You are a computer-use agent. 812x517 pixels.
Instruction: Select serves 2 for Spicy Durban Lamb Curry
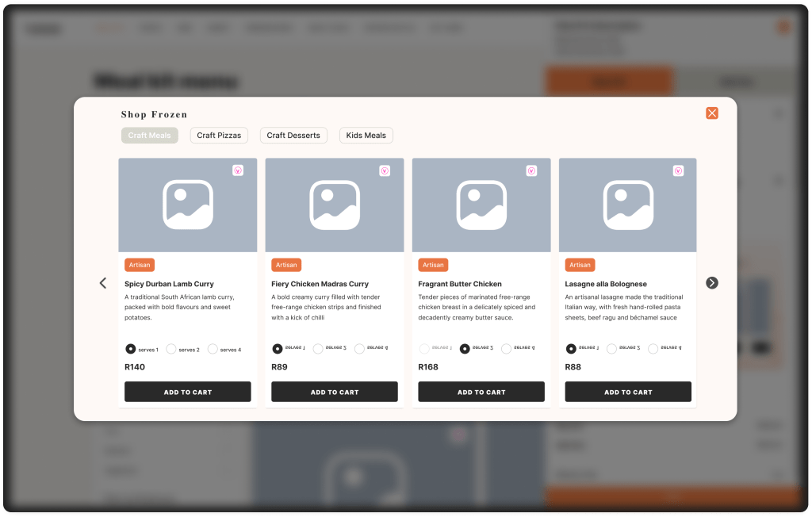171,349
